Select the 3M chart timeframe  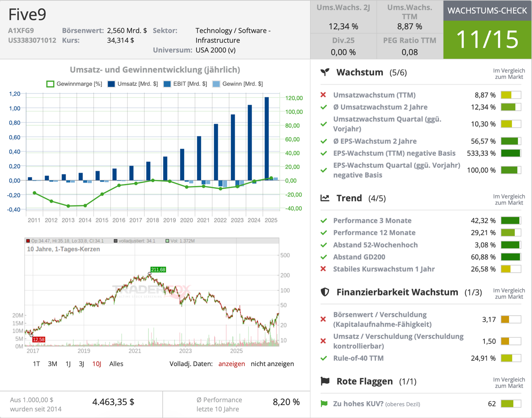click(53, 364)
